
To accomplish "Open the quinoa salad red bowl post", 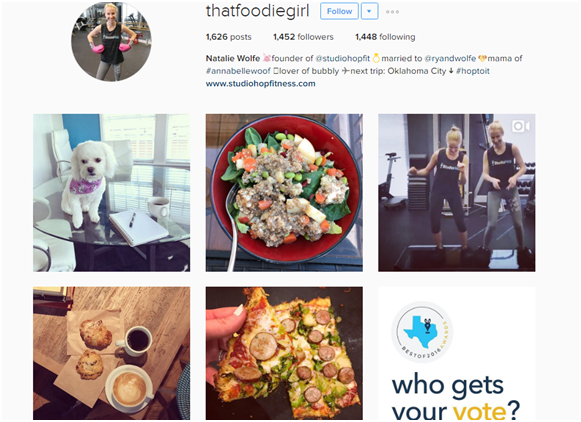I will [x=284, y=193].
